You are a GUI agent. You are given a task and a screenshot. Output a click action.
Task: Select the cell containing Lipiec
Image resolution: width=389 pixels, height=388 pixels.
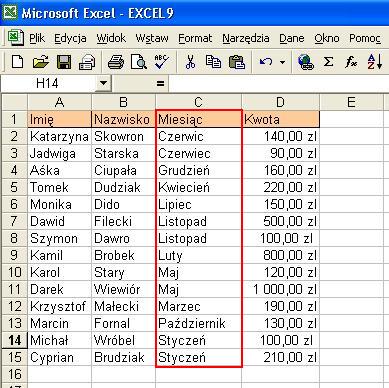[198, 204]
